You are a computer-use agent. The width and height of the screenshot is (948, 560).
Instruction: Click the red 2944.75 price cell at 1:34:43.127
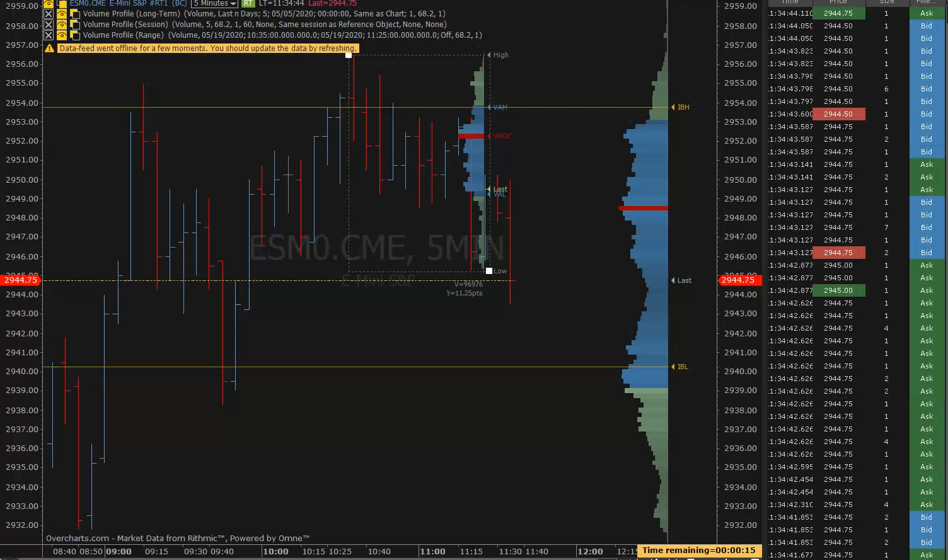click(x=838, y=253)
